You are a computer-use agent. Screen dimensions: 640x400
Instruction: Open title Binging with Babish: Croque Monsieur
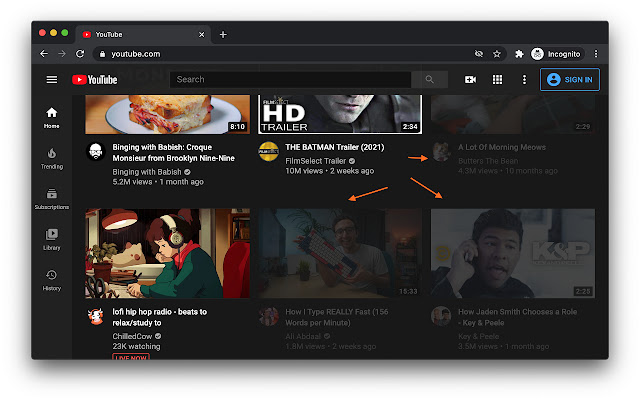tap(173, 153)
